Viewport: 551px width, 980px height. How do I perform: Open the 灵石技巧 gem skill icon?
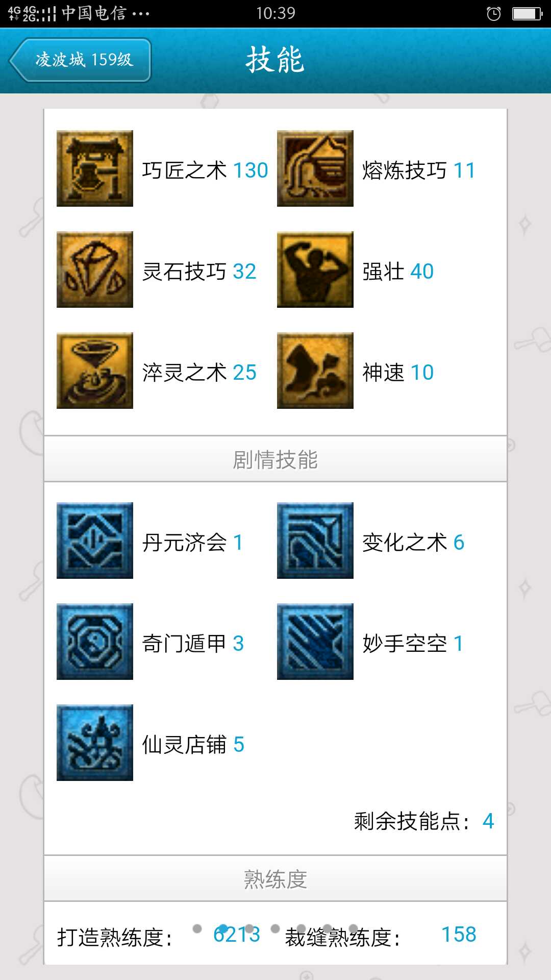click(x=95, y=269)
